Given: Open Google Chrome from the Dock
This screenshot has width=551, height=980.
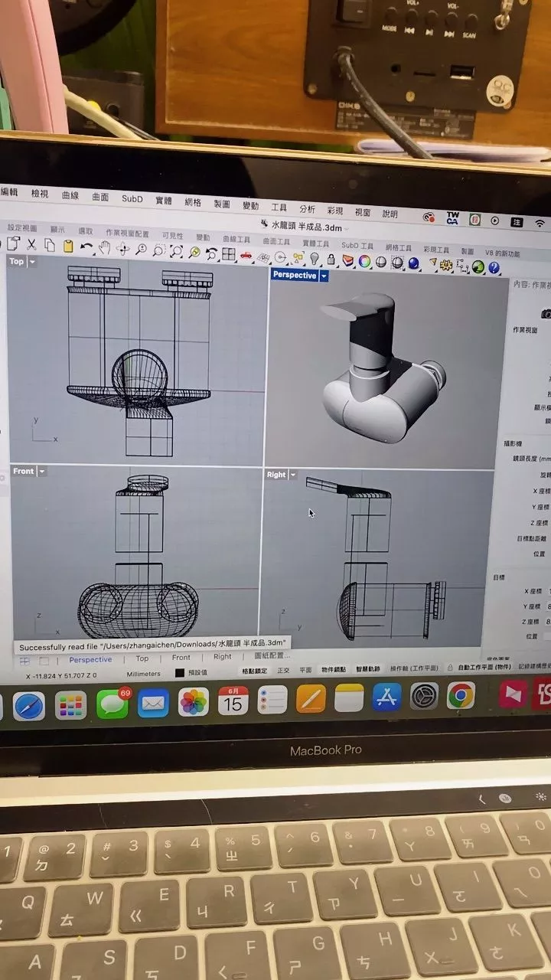Looking at the screenshot, I should click(460, 695).
